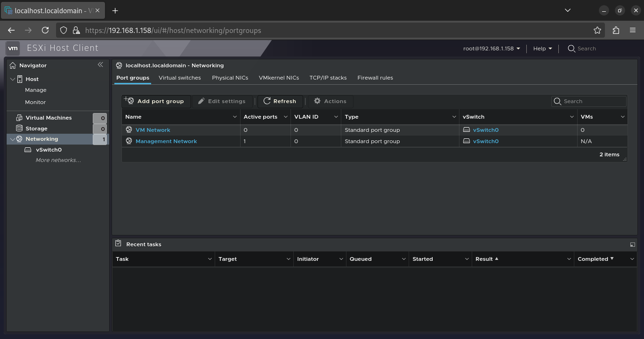Screen dimensions: 644x339
Task: Click the VMware vm logo icon
Action: coord(13,48)
